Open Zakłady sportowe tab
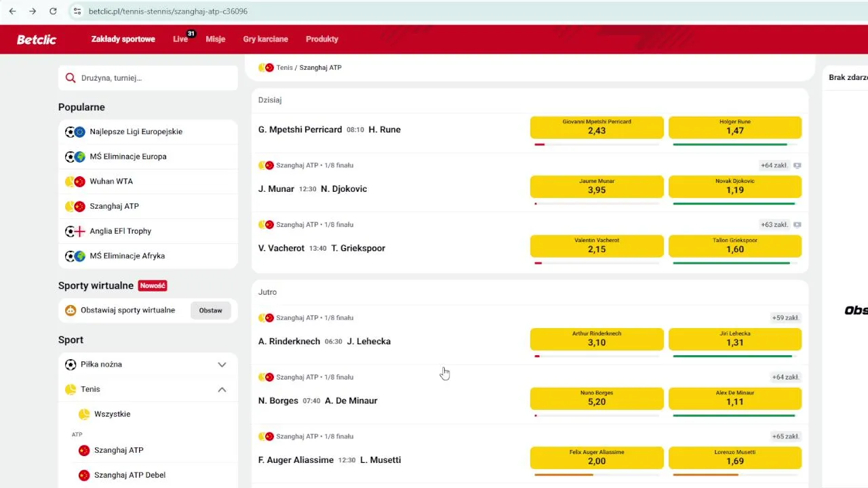Image resolution: width=868 pixels, height=488 pixels. pyautogui.click(x=123, y=39)
